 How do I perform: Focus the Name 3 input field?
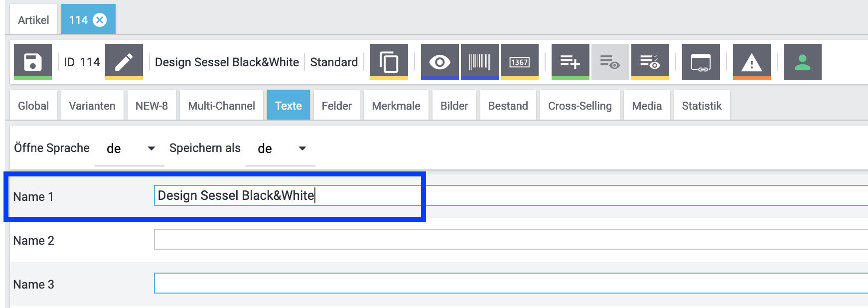tap(511, 283)
